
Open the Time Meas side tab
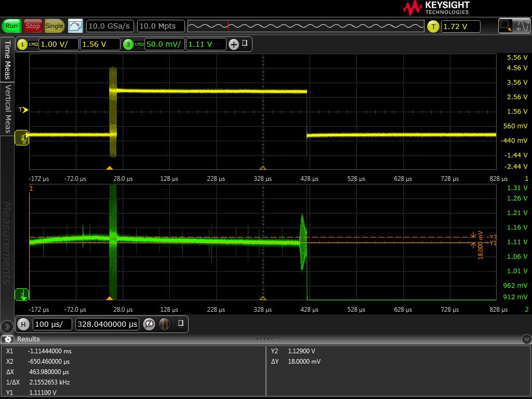[x=7, y=59]
